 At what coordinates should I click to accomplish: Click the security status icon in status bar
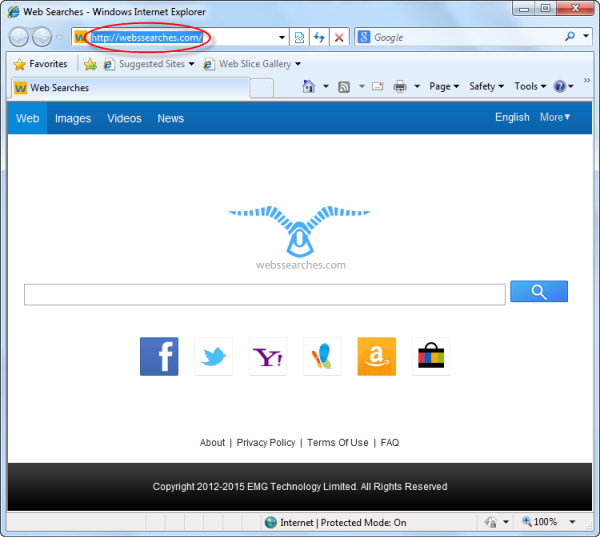tap(491, 522)
